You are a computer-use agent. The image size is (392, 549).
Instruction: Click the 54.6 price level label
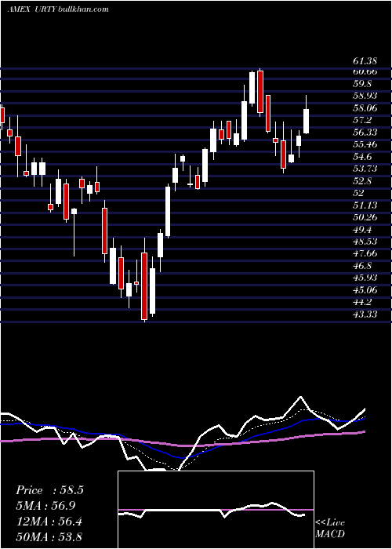(362, 157)
